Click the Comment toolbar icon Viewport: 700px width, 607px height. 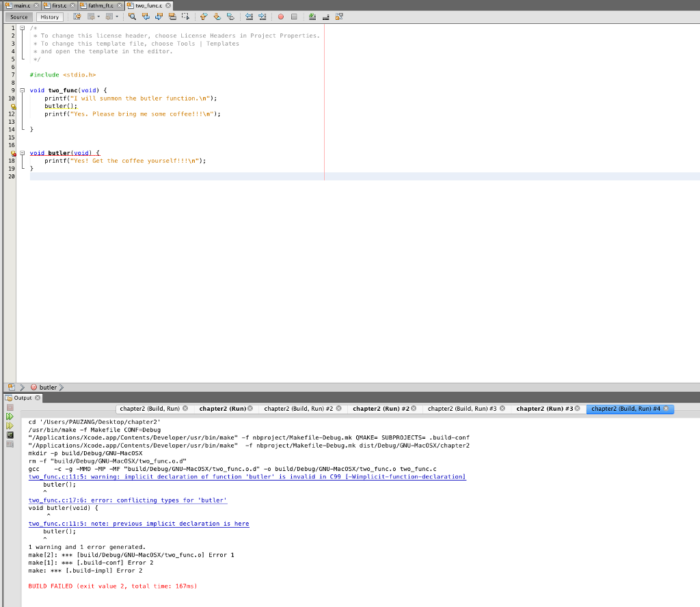coord(326,16)
